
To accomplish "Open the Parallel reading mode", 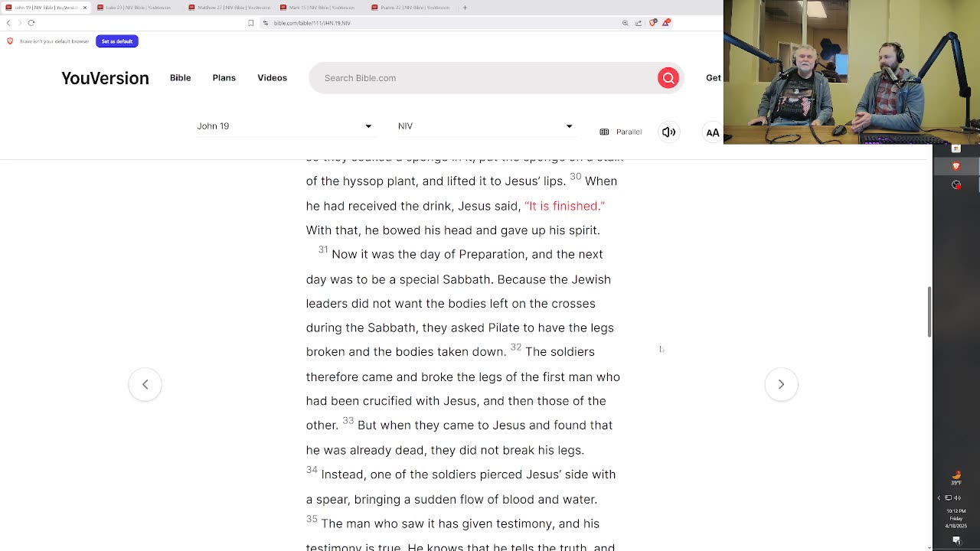I will [x=621, y=132].
